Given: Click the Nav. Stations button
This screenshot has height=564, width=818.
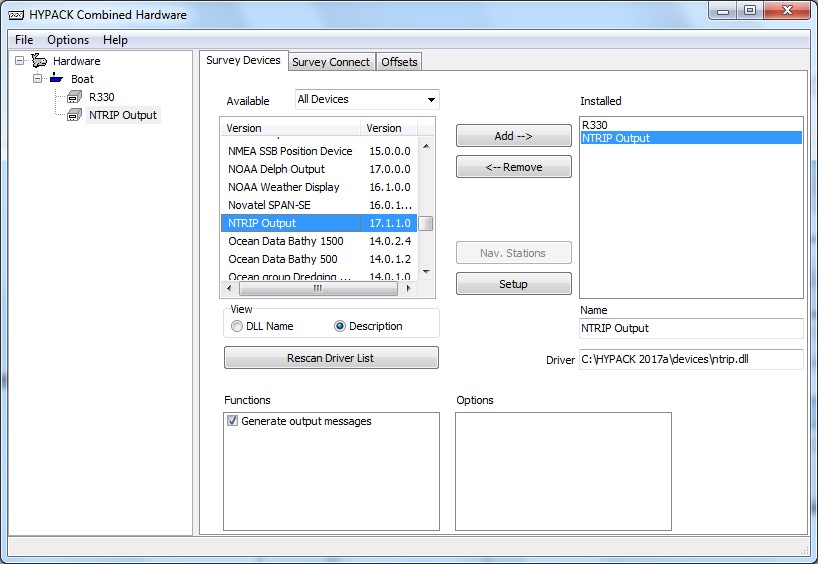Looking at the screenshot, I should (514, 253).
